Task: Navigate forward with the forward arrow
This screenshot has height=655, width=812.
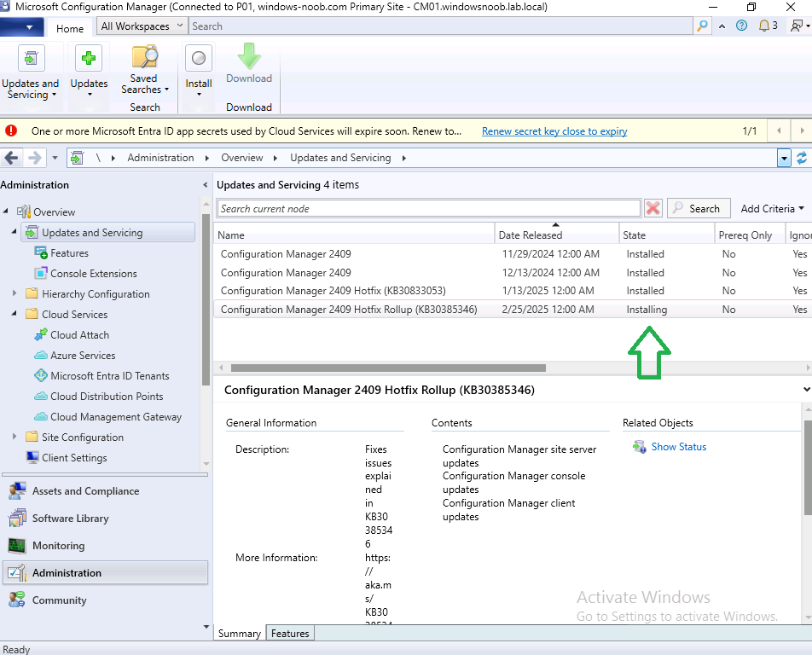Action: [x=34, y=158]
